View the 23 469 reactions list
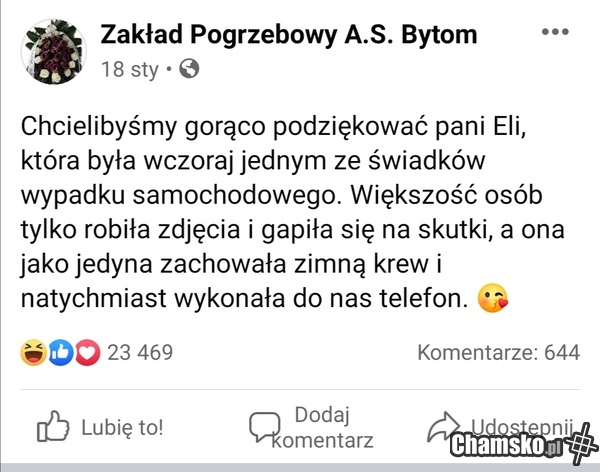The image size is (600, 472). point(140,352)
